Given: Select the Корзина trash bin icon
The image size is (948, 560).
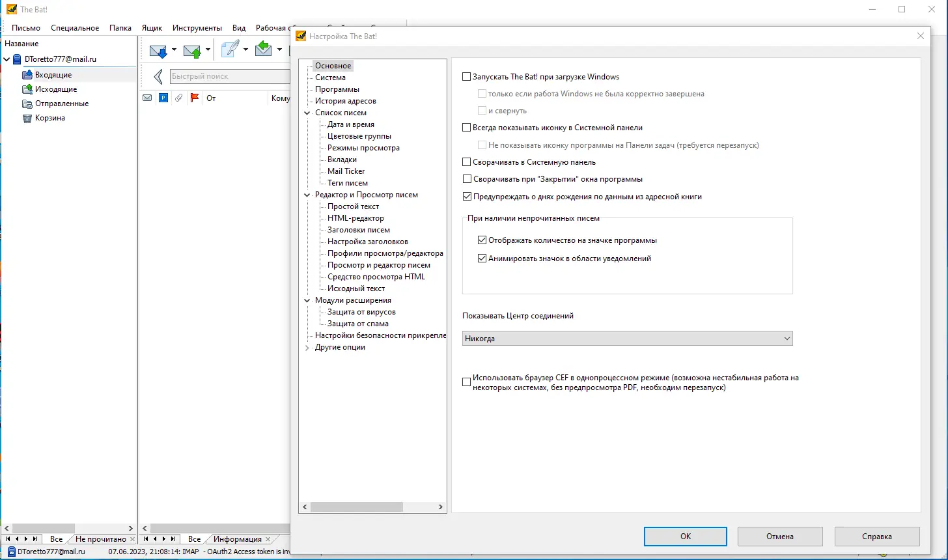Looking at the screenshot, I should tap(27, 118).
